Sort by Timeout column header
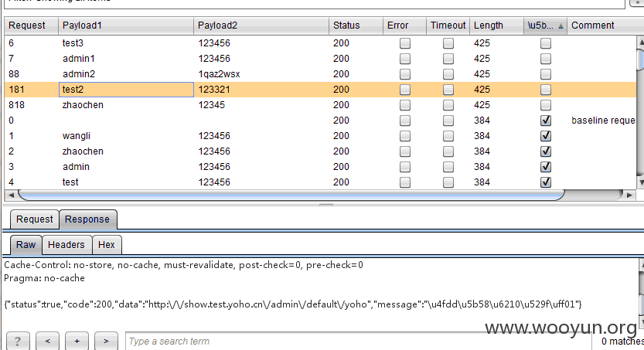Image resolution: width=644 pixels, height=350 pixels. click(448, 25)
